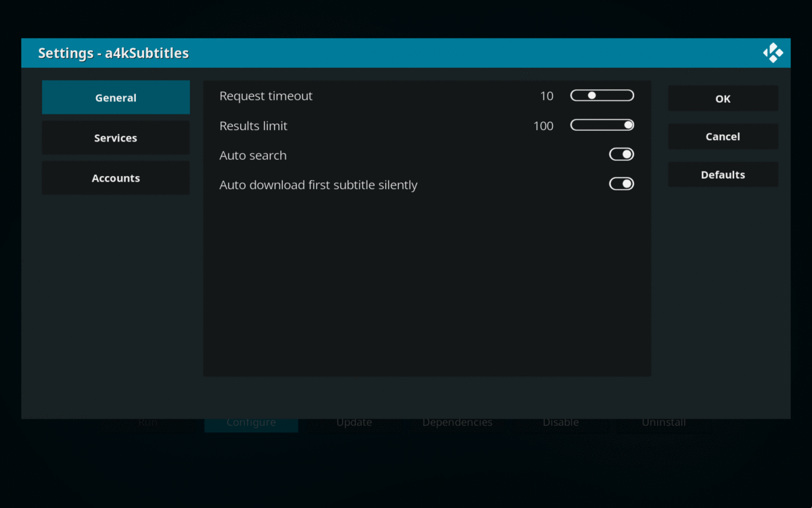Reset settings with the Defaults button
Viewport: 812px width, 508px height.
click(723, 175)
